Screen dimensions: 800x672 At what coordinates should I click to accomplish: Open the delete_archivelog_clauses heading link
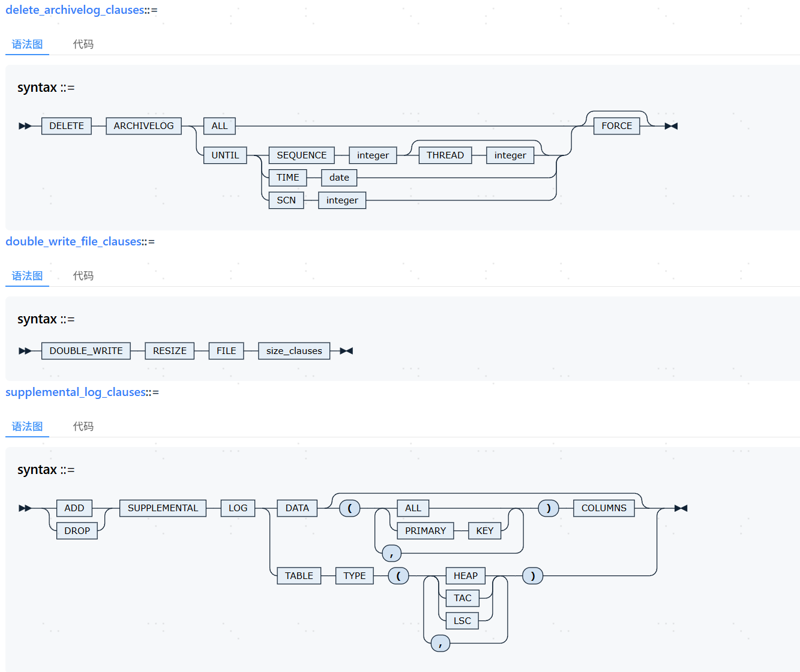75,10
